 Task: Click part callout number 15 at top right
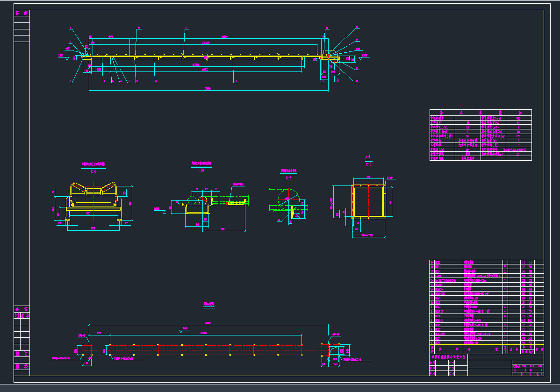[357, 27]
